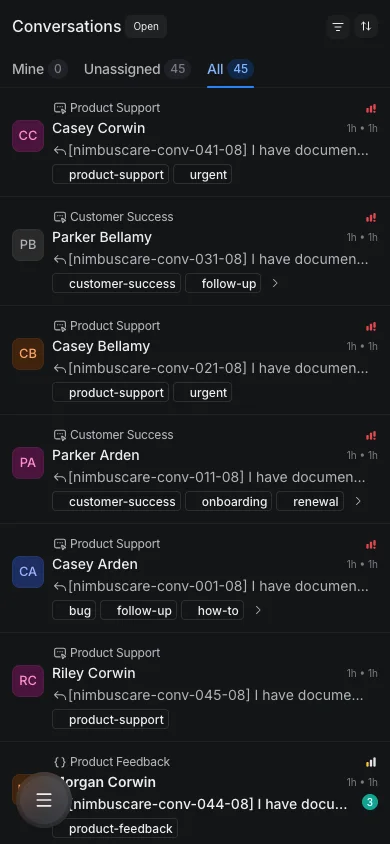The image size is (390, 844).
Task: Click urgent priority icon on Parker Bellamy row
Action: pos(371,218)
